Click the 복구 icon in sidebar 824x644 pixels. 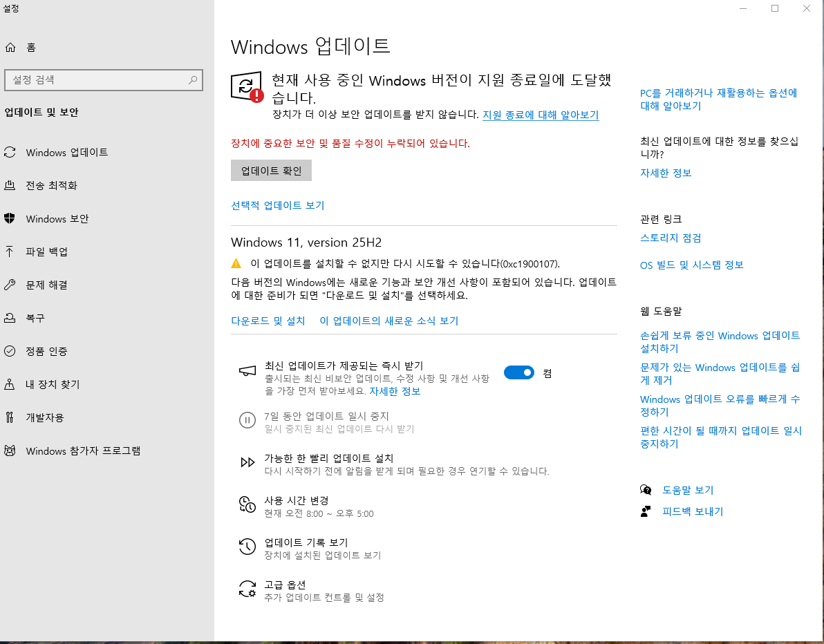10,318
